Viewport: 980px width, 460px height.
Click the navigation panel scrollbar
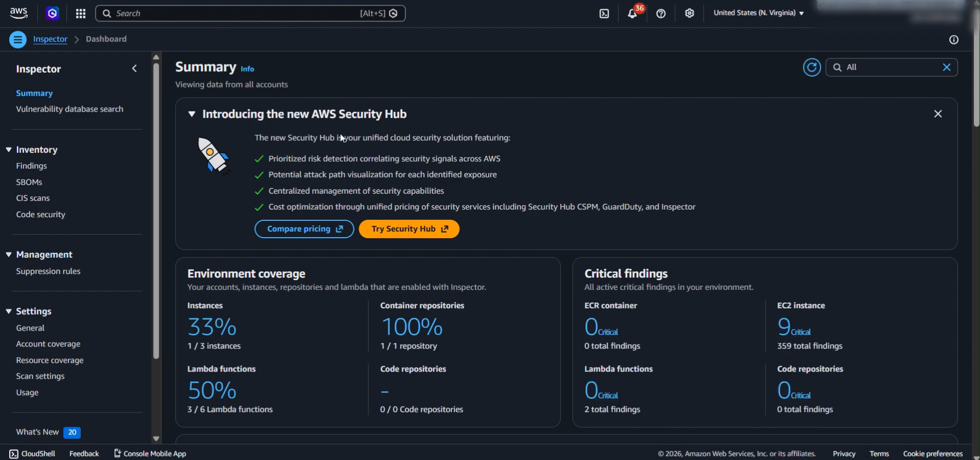pyautogui.click(x=156, y=211)
